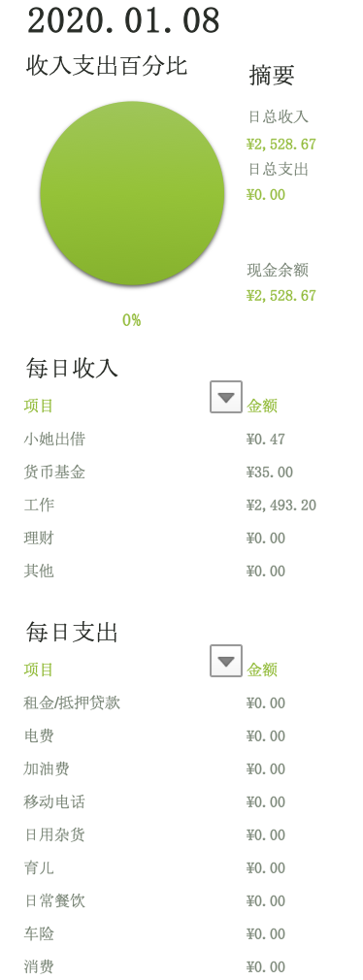The image size is (363, 980).
Task: Select the 日常餐饮 amount cell
Action: (266, 901)
